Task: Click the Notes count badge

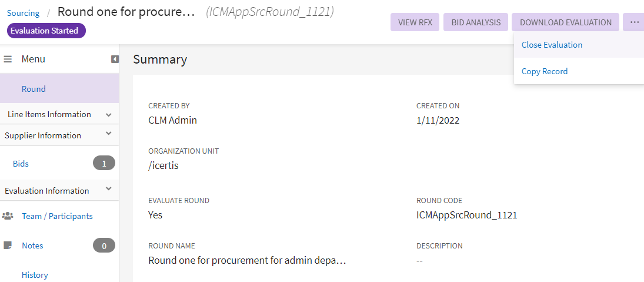Action: [x=104, y=245]
